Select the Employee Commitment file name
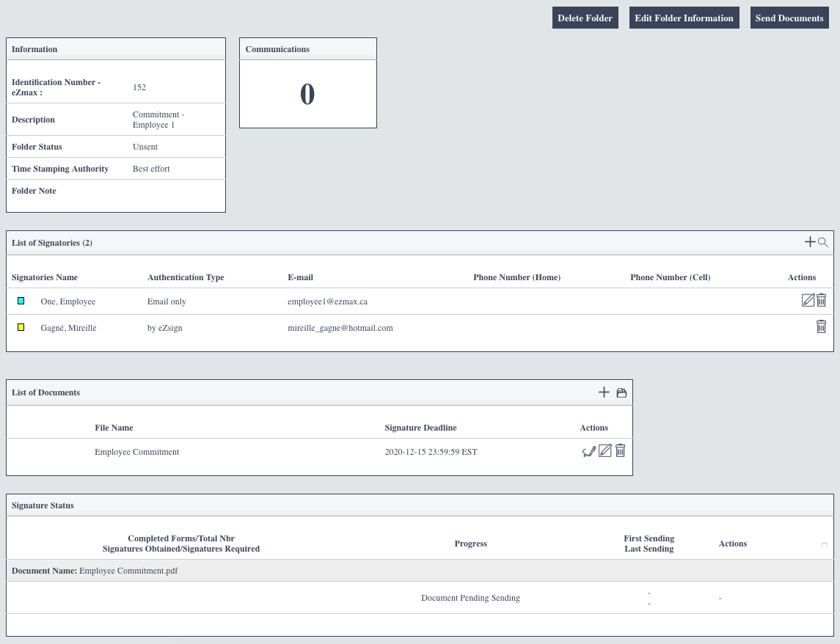 136,452
